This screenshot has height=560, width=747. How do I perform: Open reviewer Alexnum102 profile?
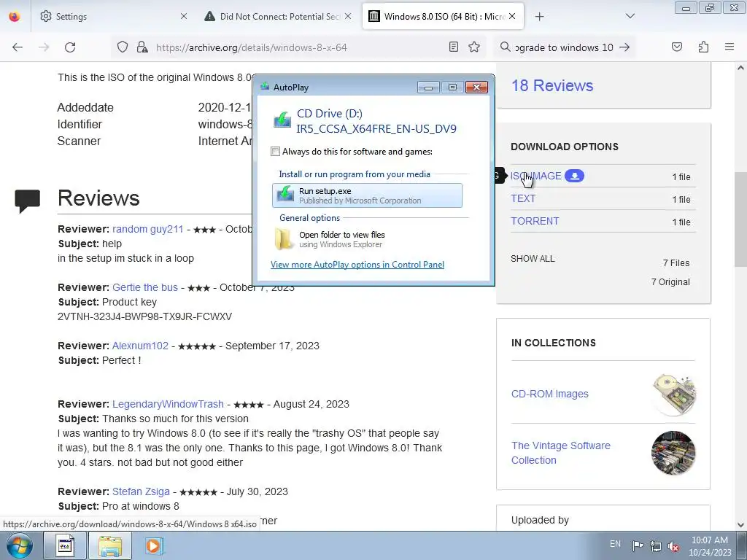point(140,346)
